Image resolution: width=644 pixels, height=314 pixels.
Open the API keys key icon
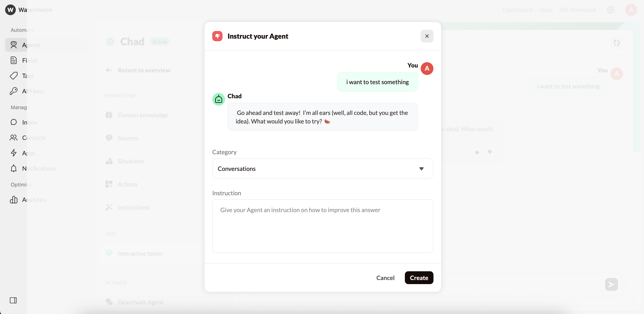click(13, 91)
